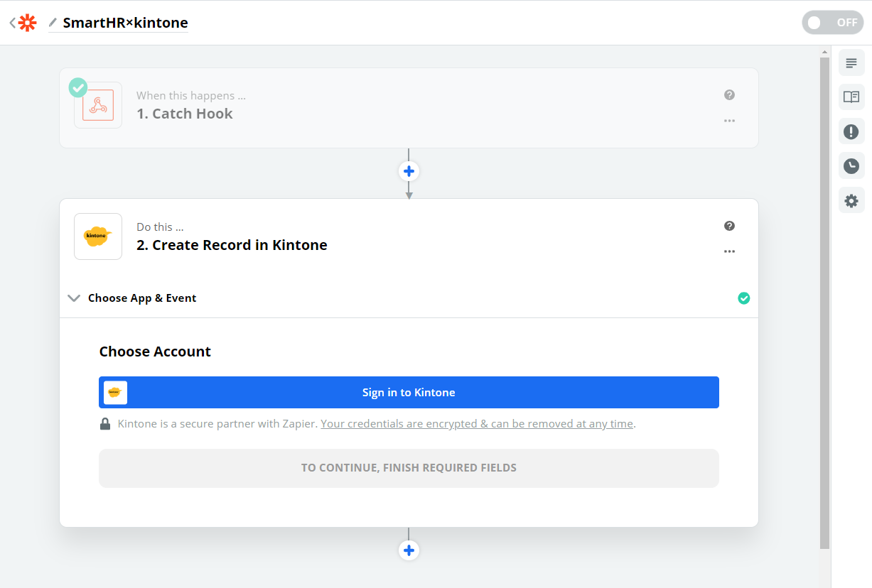Click the Choose Account heading
This screenshot has height=588, width=872.
click(155, 352)
